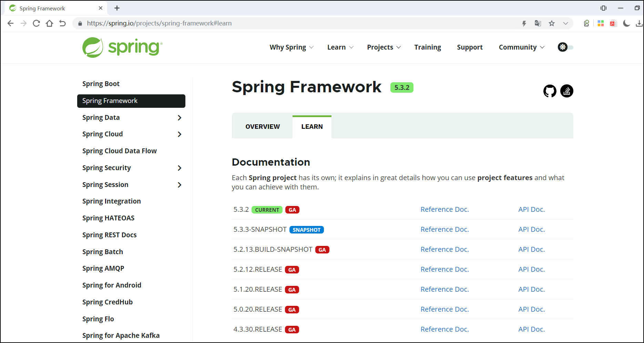Open Spring Batch project
644x343 pixels.
102,252
